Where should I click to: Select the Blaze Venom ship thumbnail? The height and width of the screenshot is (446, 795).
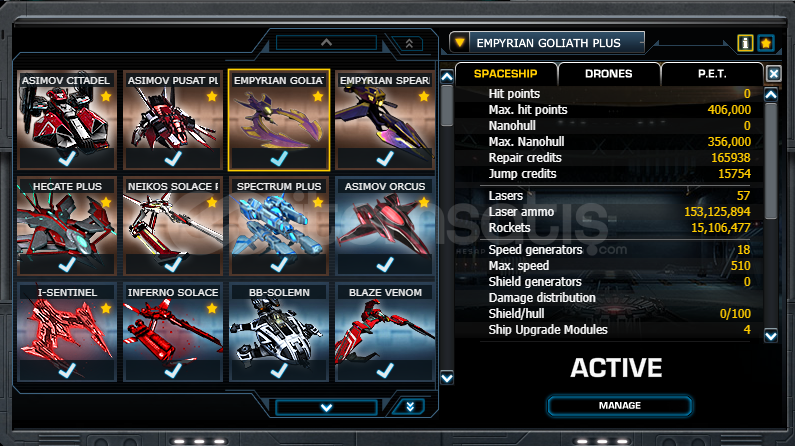[x=385, y=331]
